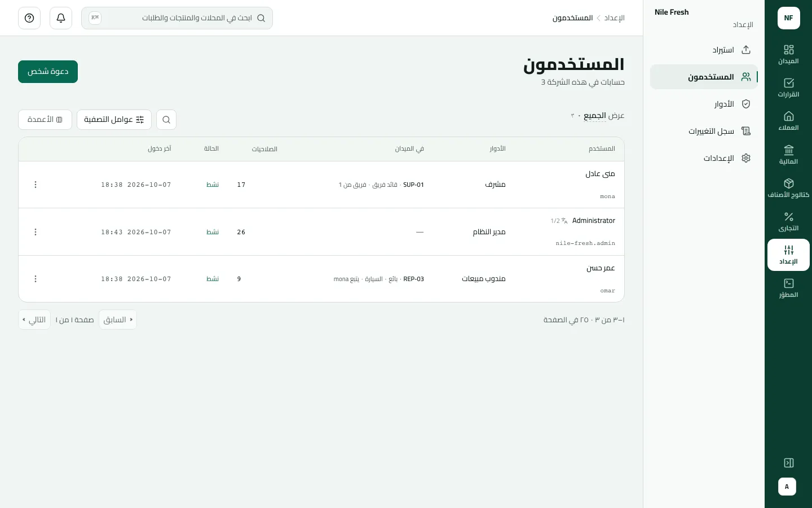Sort by آخر دخول column header
Image resolution: width=812 pixels, height=508 pixels.
point(160,148)
